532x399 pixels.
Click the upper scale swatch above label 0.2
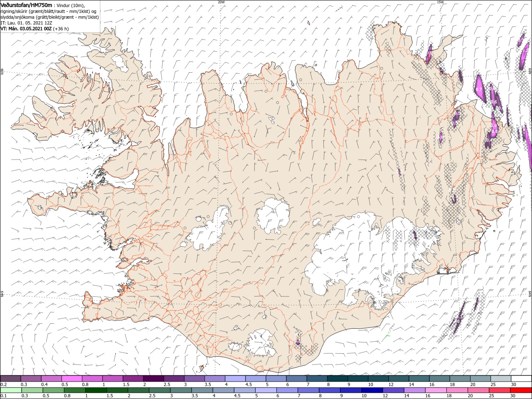click(x=10, y=379)
